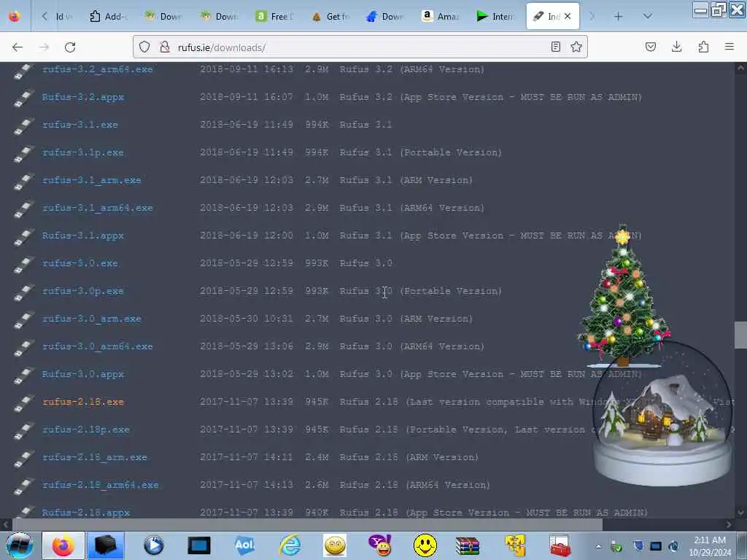
Task: Click USB drive icon beside rufus-2.18p.exe
Action: (23, 431)
